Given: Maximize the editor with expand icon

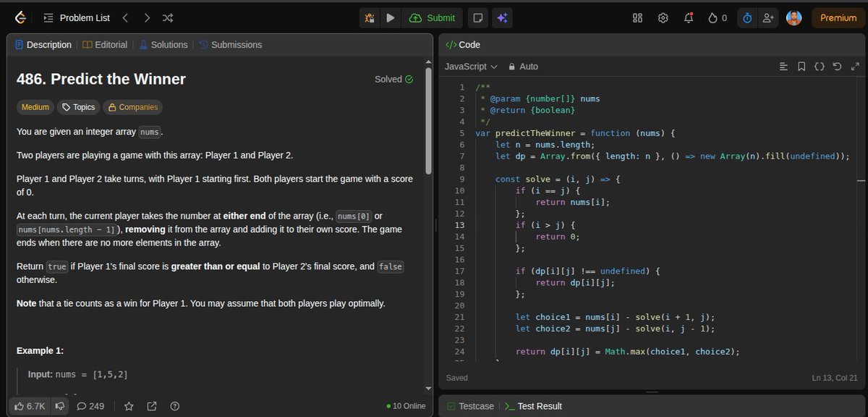Looking at the screenshot, I should click(856, 67).
